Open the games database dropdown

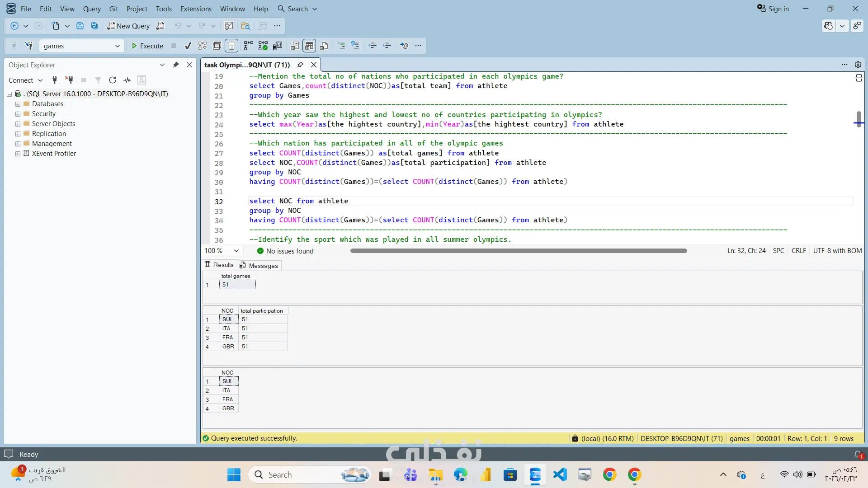(x=117, y=46)
